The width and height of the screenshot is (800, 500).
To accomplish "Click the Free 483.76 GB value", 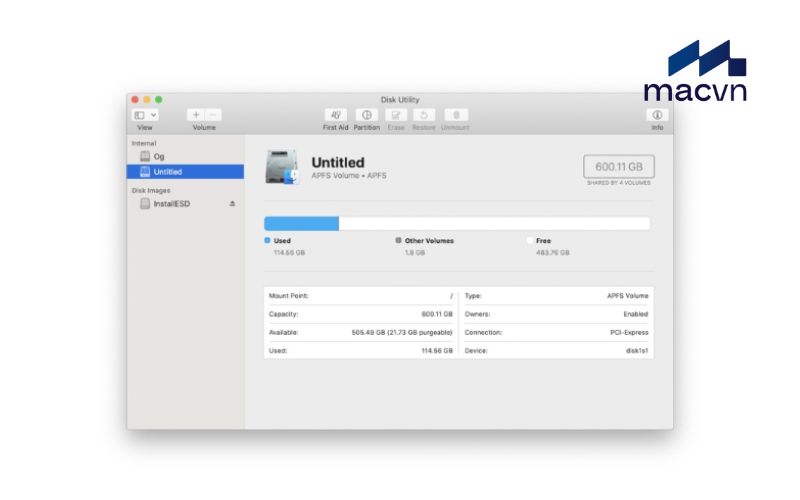I will 553,253.
